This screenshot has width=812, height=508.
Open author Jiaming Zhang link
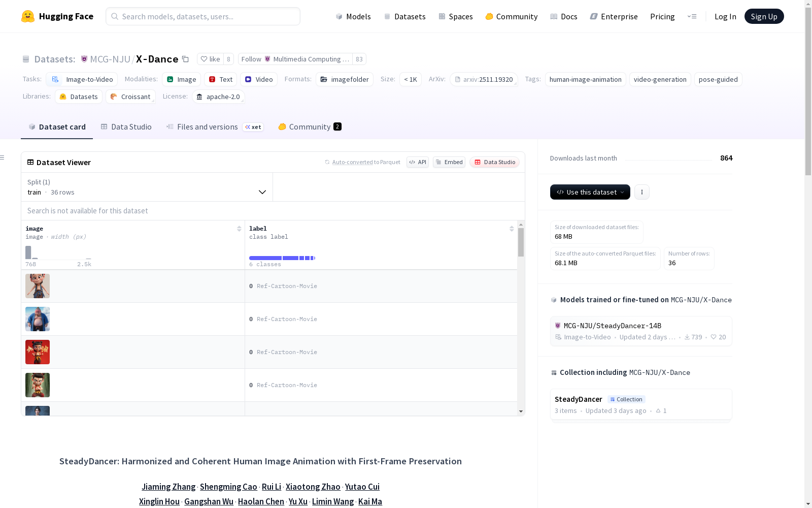point(168,487)
